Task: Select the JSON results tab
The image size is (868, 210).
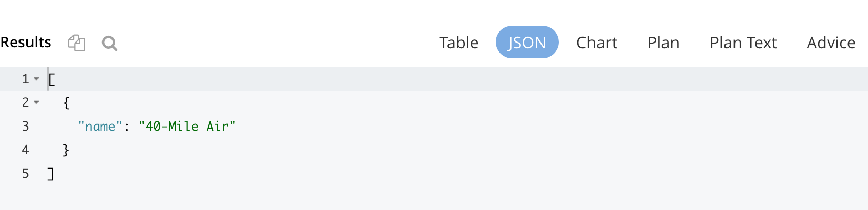Action: [x=527, y=43]
